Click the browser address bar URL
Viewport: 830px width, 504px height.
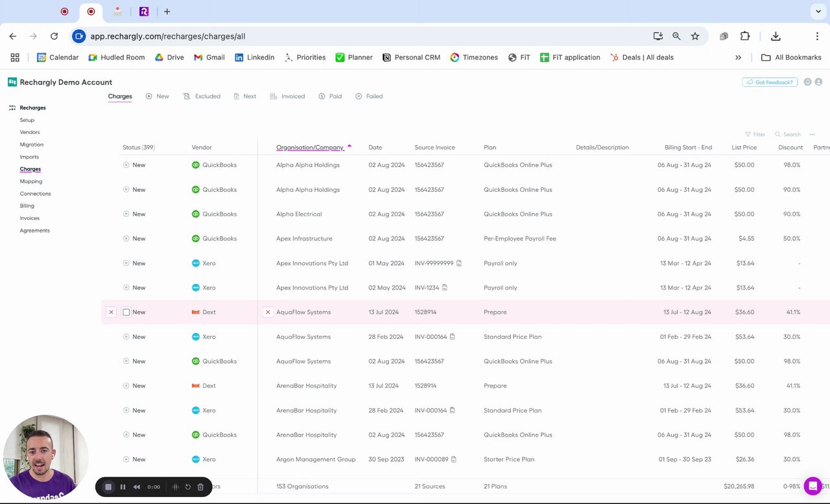point(167,36)
